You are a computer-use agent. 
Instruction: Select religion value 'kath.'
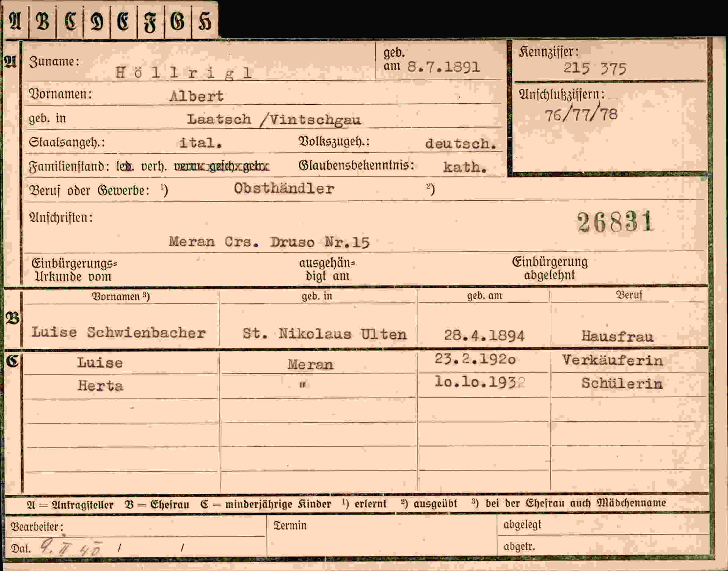465,167
